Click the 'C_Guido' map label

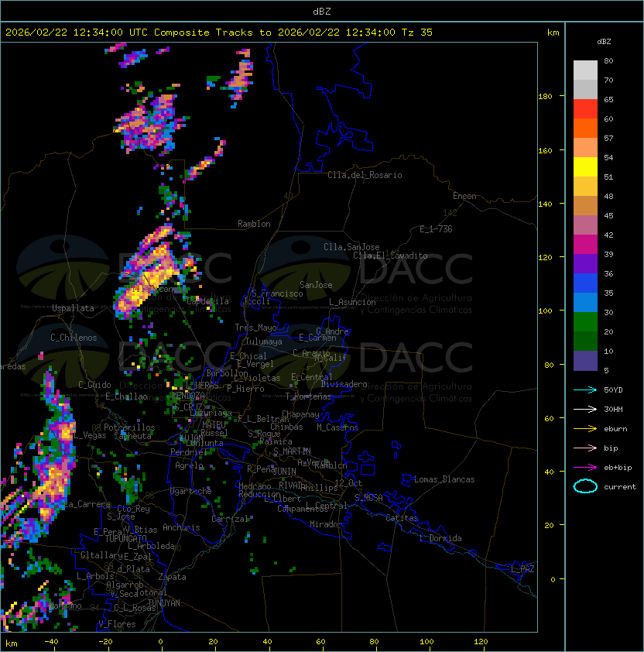(x=94, y=385)
